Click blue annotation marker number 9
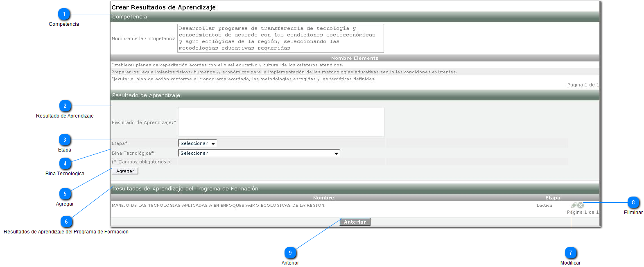644x267 pixels. click(x=290, y=253)
